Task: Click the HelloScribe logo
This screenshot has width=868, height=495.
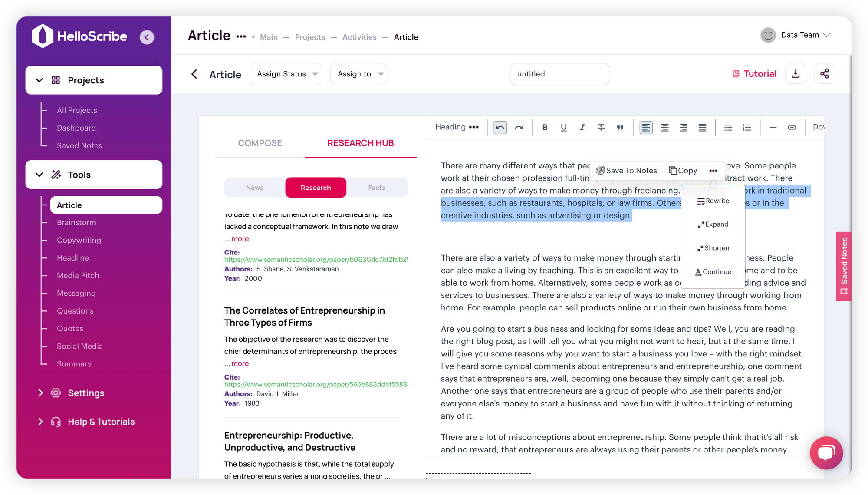Action: point(79,36)
